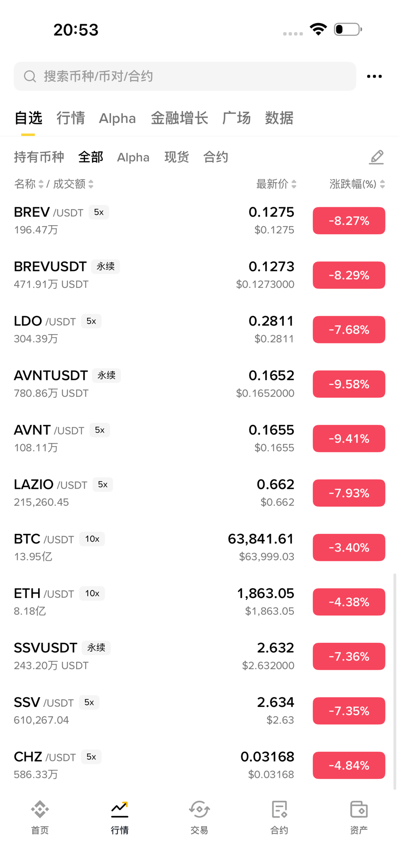
Task: Open the LDO/USDT row
Action: click(145, 329)
